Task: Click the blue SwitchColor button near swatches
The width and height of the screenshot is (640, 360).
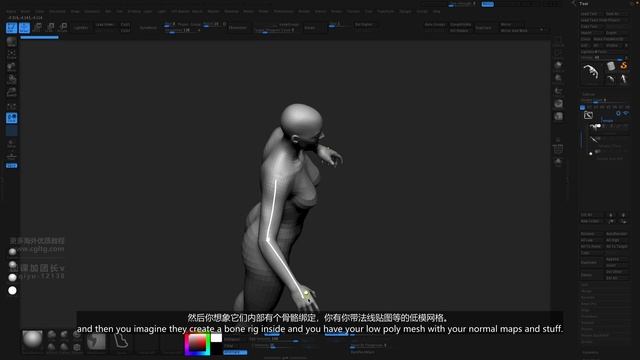Action: click(235, 352)
